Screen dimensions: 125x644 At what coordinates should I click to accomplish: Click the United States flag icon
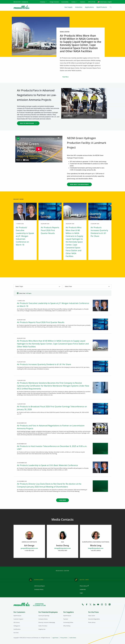[x=98, y=2]
